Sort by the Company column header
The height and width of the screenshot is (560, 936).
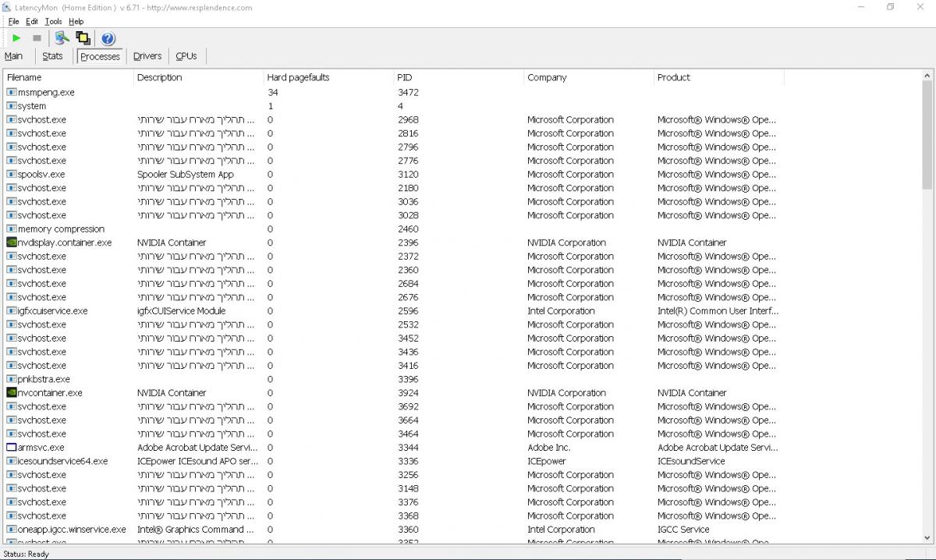pos(589,77)
